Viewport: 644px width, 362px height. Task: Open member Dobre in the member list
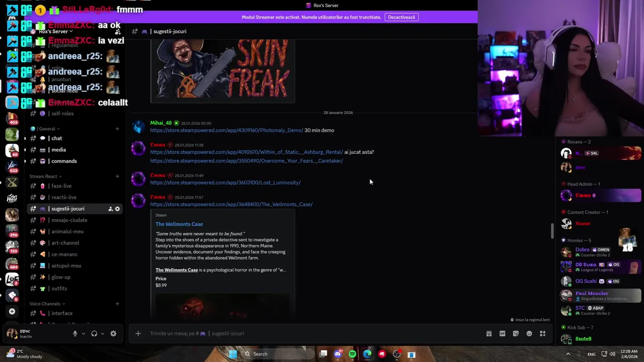click(601, 252)
